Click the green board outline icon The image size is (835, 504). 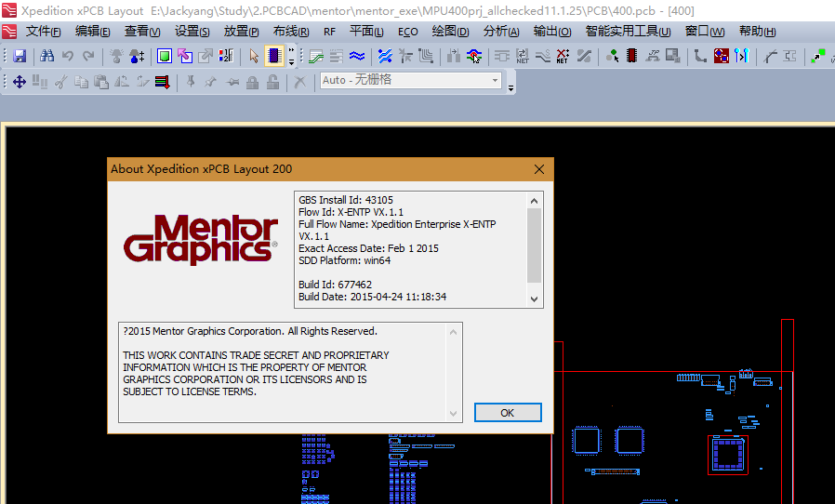[165, 56]
